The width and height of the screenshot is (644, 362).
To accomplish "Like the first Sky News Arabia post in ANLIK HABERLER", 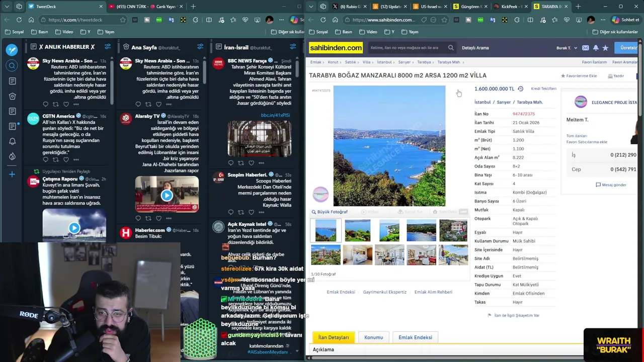I will click(66, 104).
